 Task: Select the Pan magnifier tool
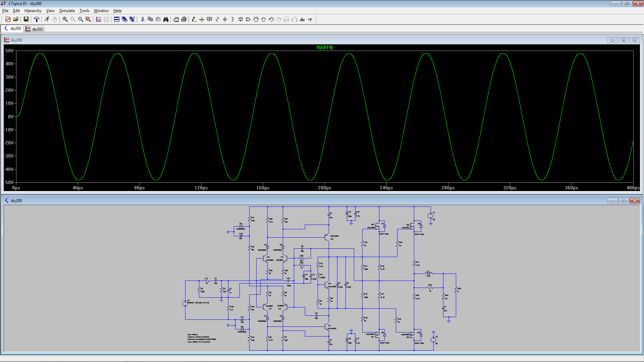coord(73,19)
